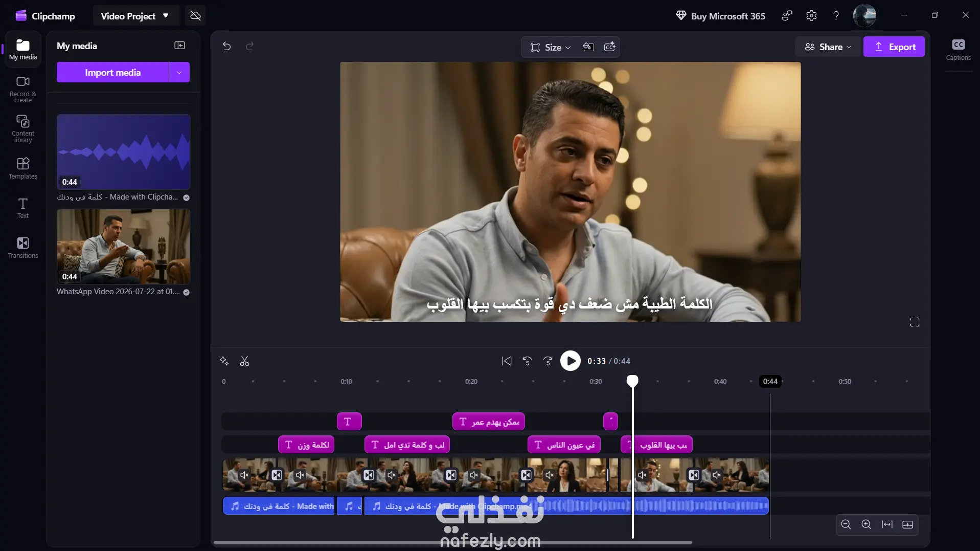
Task: Unmute the third video clip on timeline
Action: pyautogui.click(x=392, y=475)
